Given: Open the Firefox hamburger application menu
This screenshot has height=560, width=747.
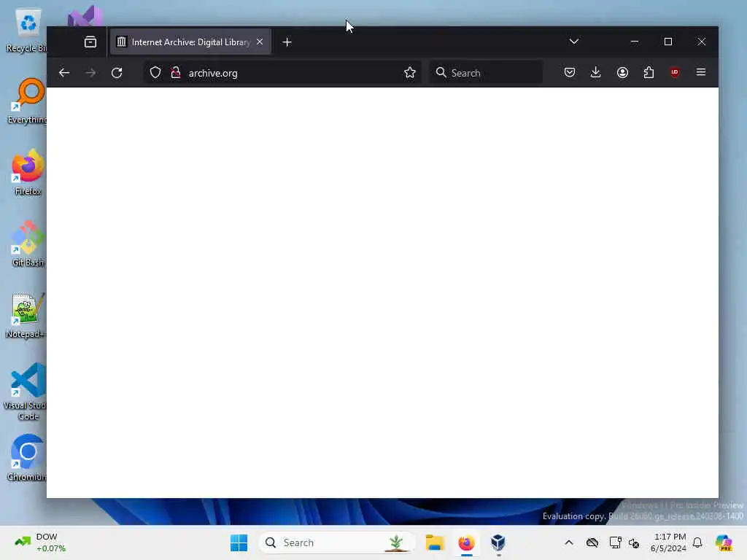Looking at the screenshot, I should (x=701, y=72).
